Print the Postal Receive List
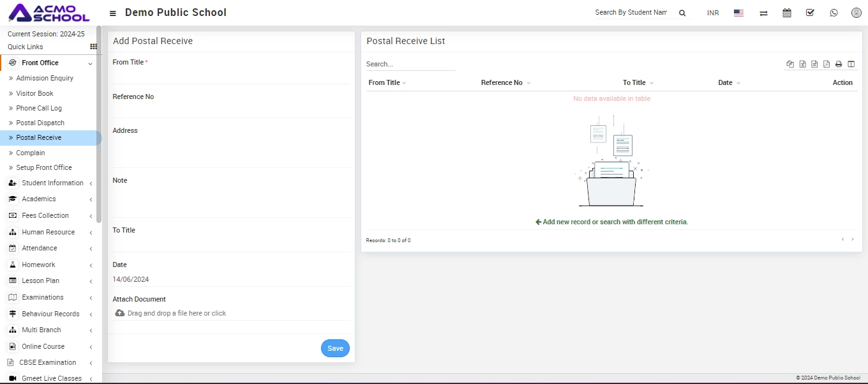The image size is (868, 384). (839, 64)
